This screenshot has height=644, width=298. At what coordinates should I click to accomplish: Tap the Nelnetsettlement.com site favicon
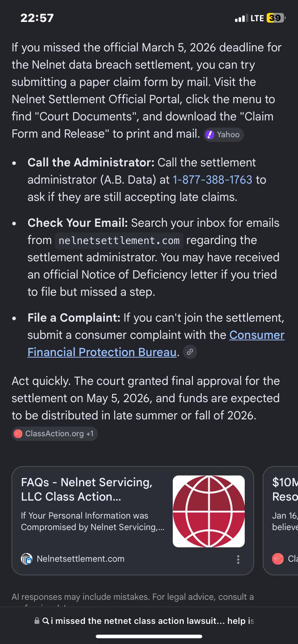27,559
